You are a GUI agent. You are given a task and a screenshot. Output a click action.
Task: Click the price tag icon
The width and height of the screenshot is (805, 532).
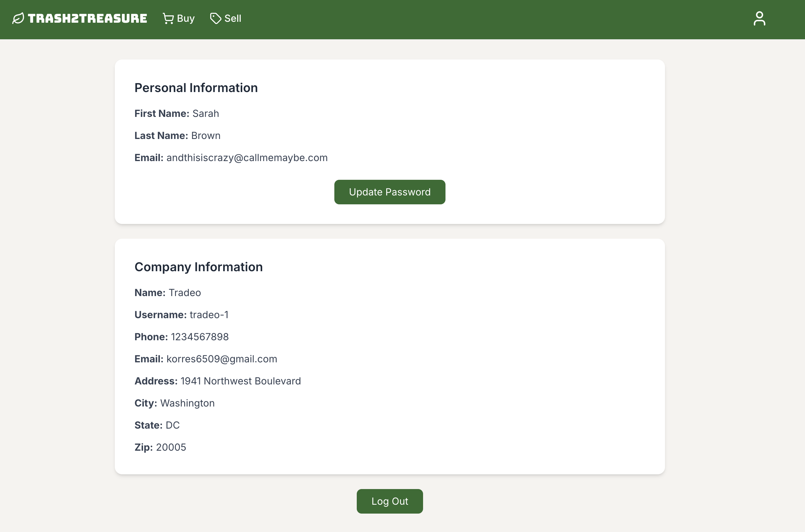point(215,18)
